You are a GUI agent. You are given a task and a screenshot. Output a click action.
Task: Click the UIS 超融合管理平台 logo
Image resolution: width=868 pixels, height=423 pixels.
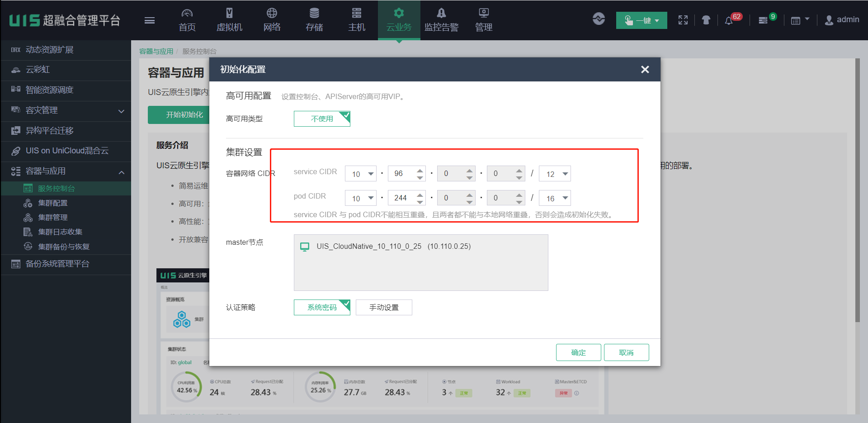coord(65,20)
